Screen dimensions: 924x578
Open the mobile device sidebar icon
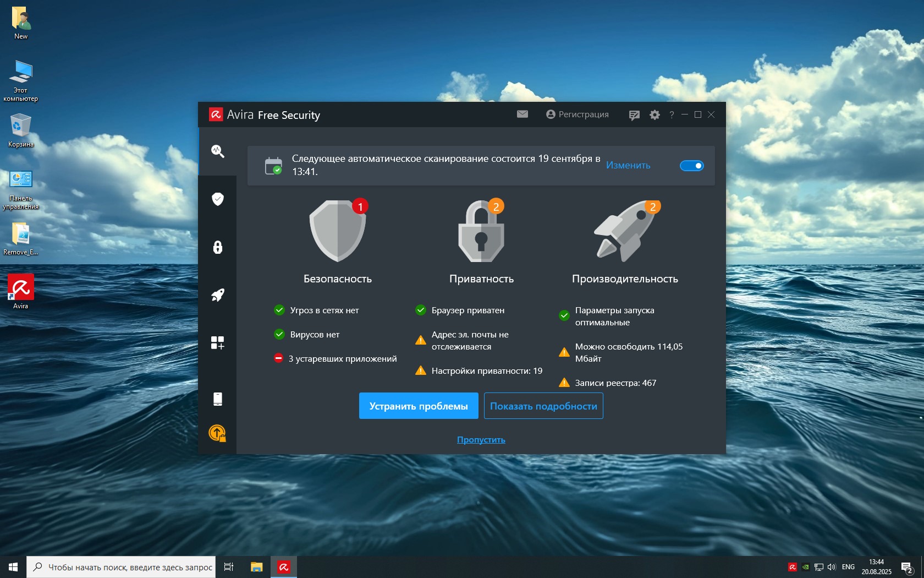pyautogui.click(x=218, y=399)
